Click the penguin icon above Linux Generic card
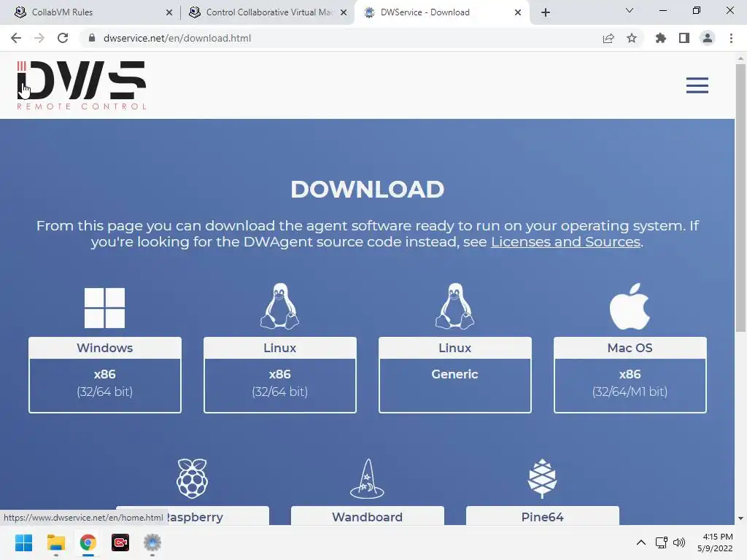This screenshot has height=560, width=747. [x=455, y=306]
